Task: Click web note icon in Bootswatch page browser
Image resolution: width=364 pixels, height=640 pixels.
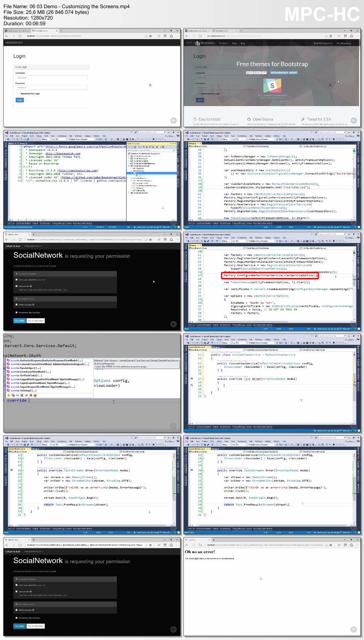Action: [345, 36]
